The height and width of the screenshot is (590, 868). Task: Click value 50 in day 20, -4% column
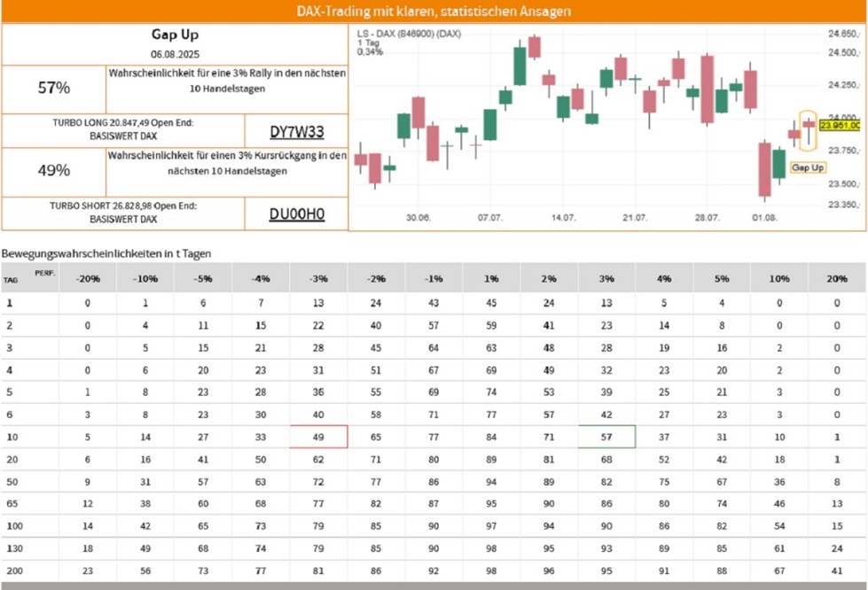coord(261,460)
